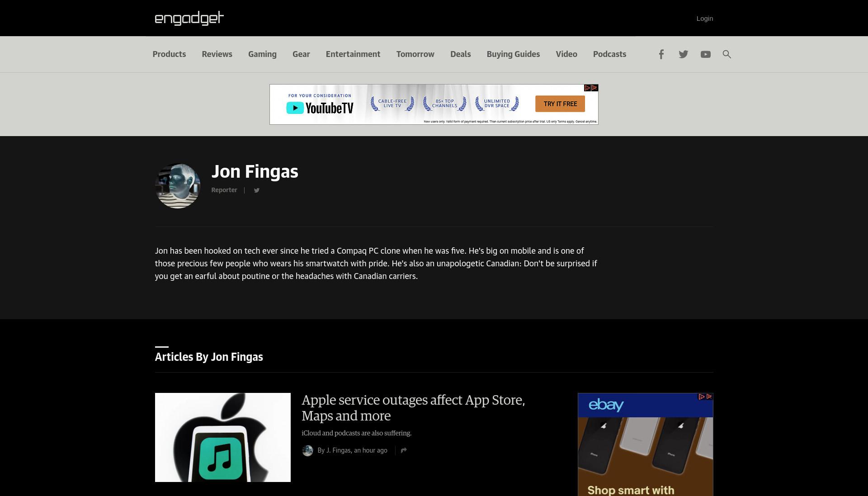Click the 'an hour ago' timestamp

371,450
